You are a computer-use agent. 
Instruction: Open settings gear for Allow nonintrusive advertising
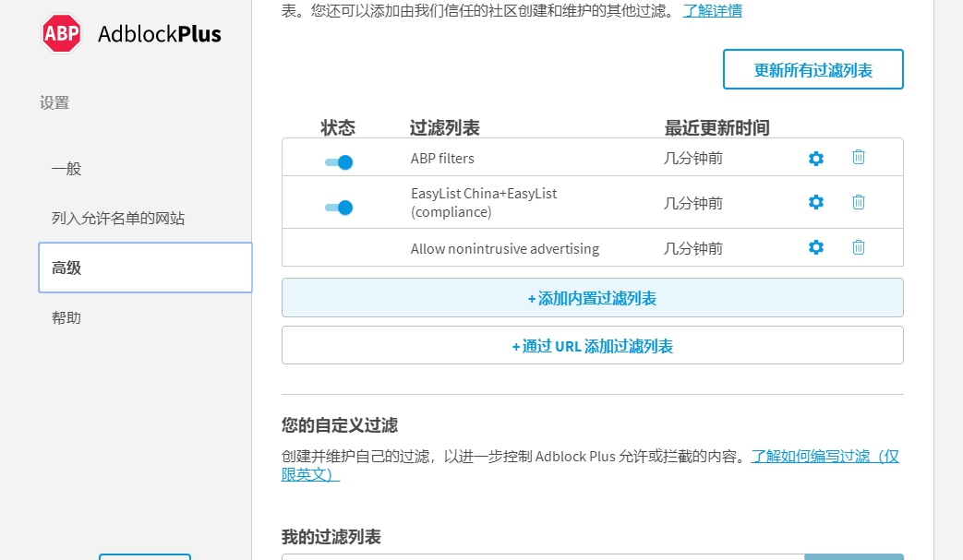coord(815,247)
